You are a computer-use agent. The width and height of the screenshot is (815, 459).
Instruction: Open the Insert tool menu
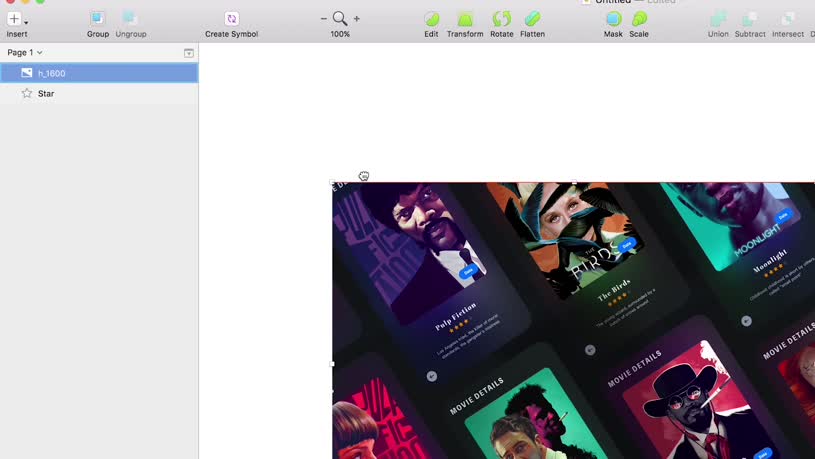17,24
